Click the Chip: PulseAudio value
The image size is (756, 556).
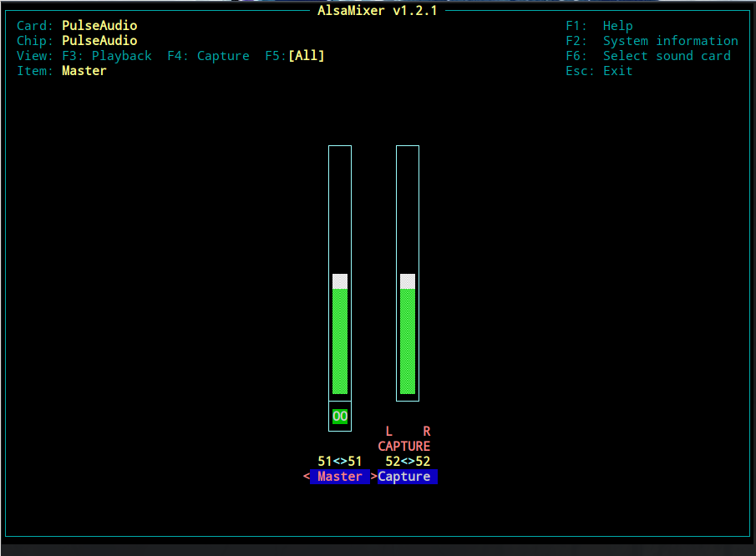(99, 41)
